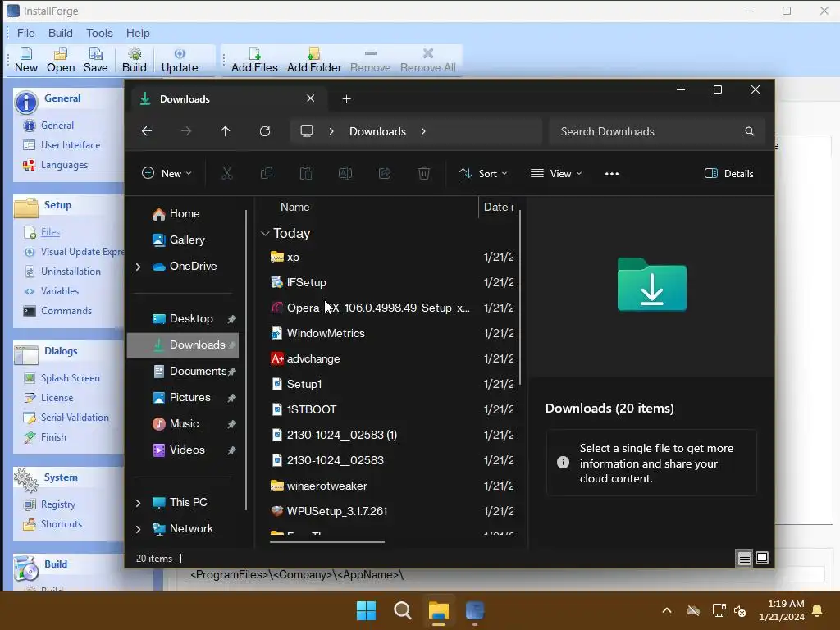This screenshot has height=630, width=840.
Task: Open the Build menu in InstallForge
Action: pos(60,33)
